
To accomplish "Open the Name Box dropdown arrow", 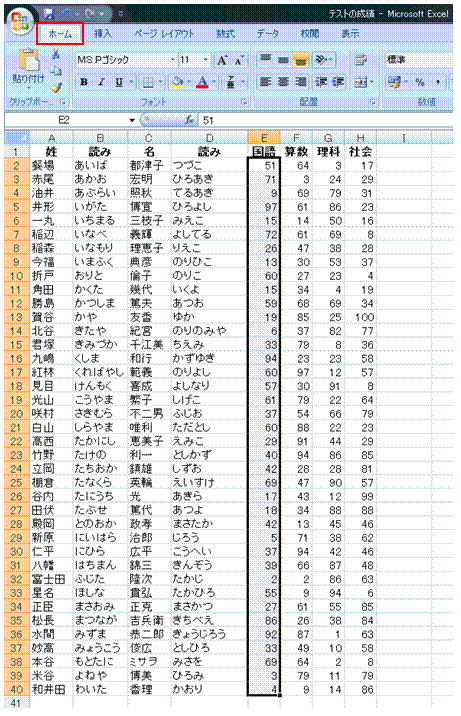I will [x=132, y=121].
